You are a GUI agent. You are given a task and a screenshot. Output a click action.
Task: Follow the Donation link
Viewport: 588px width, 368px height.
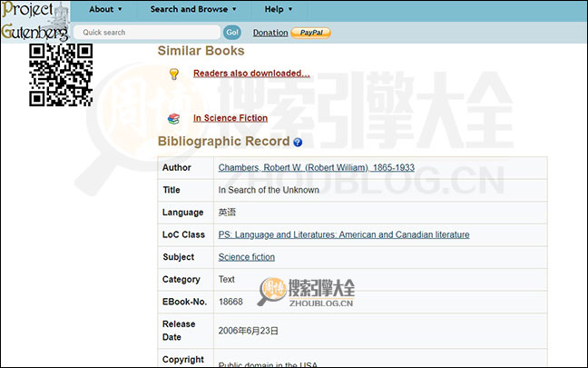[x=269, y=33]
